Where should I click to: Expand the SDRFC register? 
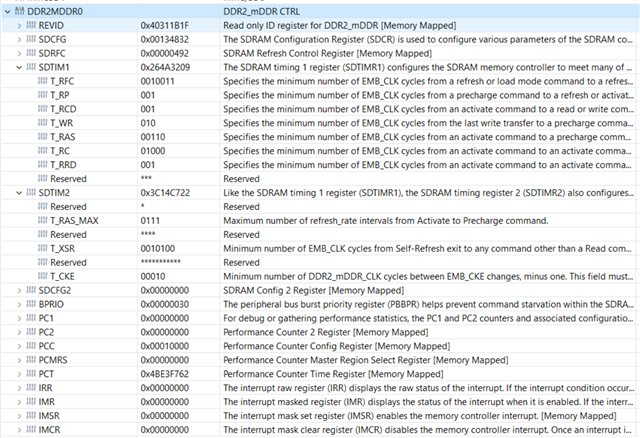click(19, 53)
